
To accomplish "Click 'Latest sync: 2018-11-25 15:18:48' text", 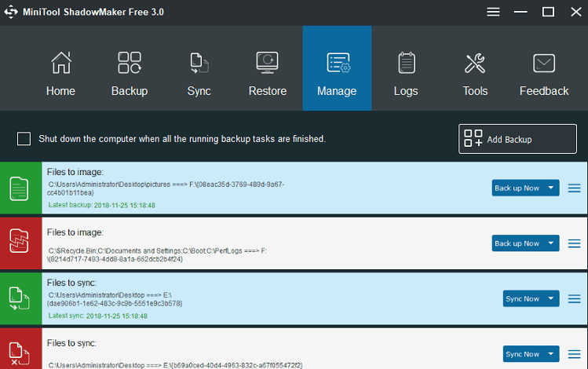I will click(x=98, y=316).
